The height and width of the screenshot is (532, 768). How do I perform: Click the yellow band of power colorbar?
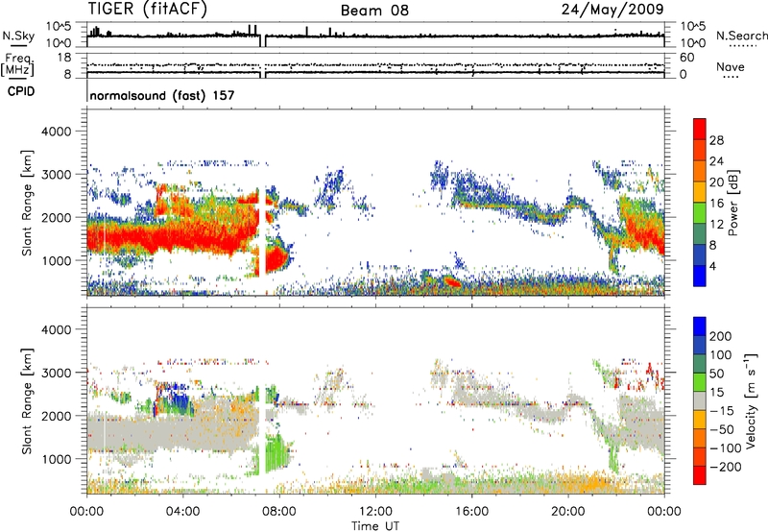point(700,191)
